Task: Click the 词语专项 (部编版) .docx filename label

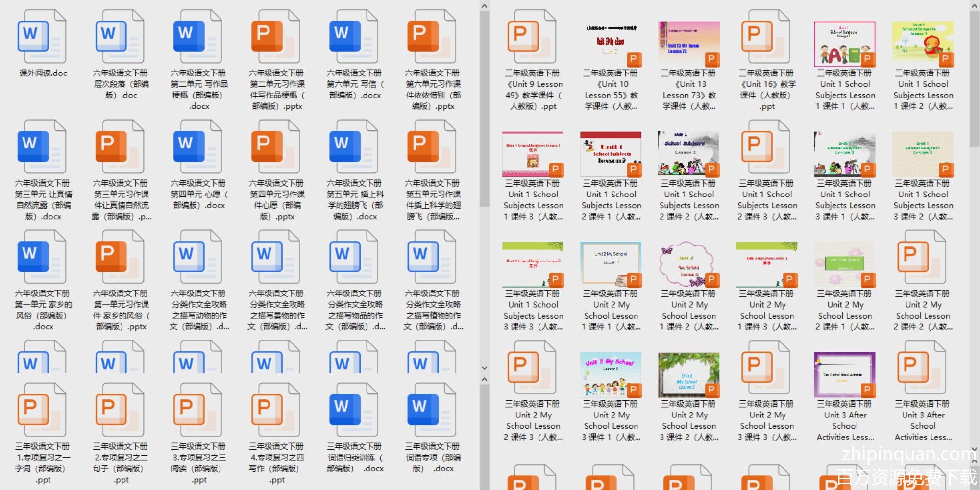Action: 433,463
